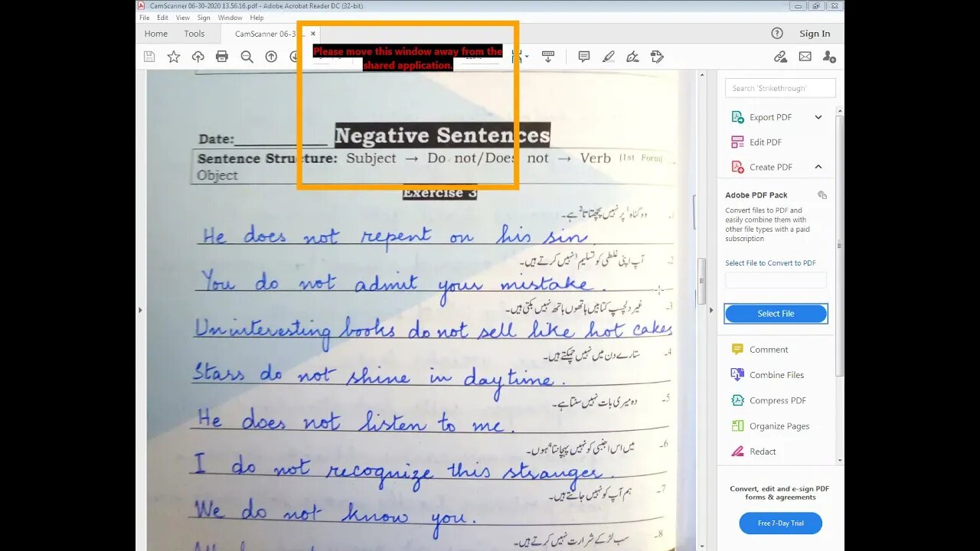This screenshot has height=551, width=980.
Task: Share this file with others person icon
Action: (x=829, y=57)
